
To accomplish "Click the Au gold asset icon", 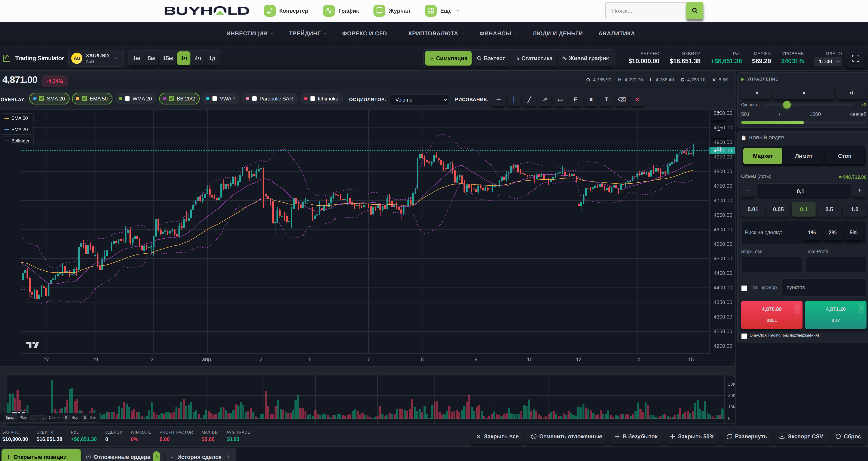I will click(77, 58).
